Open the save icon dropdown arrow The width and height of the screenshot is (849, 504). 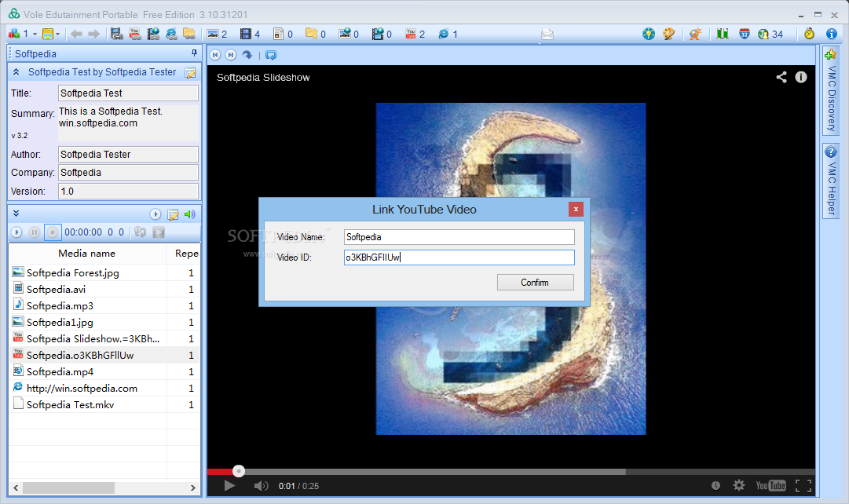click(x=57, y=34)
